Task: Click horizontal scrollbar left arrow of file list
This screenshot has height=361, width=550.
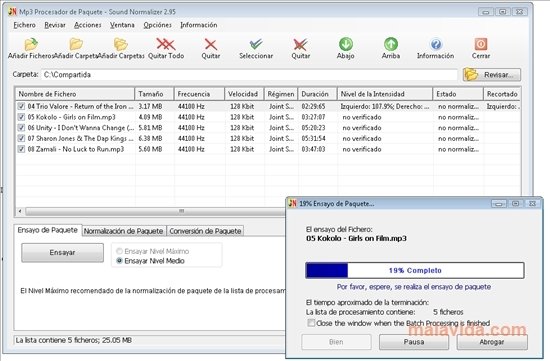Action: 20,211
